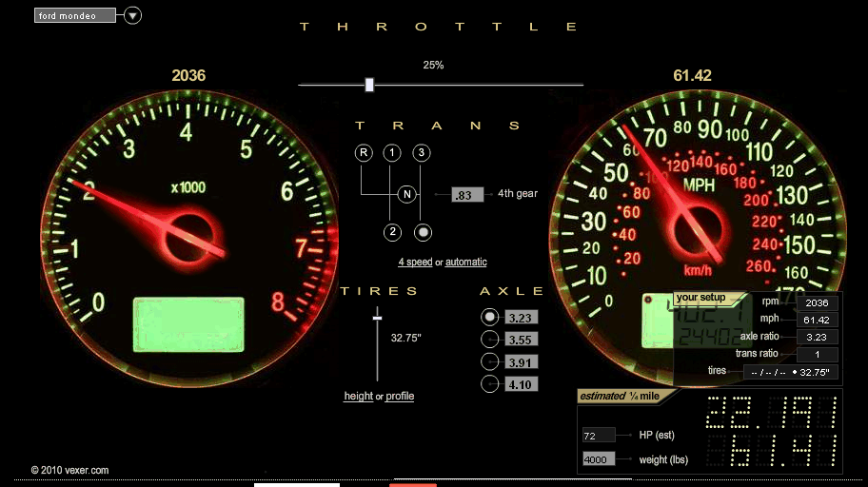Click the ford mondeo name field
The height and width of the screenshot is (487, 868).
pos(74,15)
